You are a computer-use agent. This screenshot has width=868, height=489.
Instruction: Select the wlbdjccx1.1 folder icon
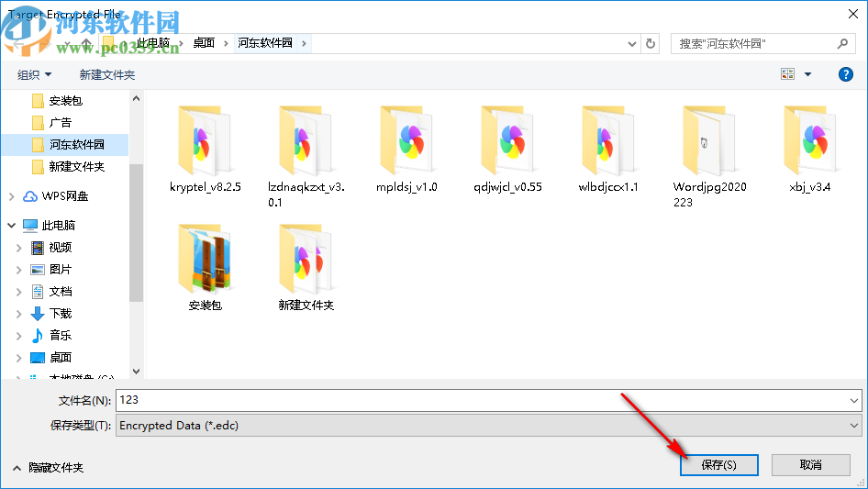pyautogui.click(x=608, y=140)
